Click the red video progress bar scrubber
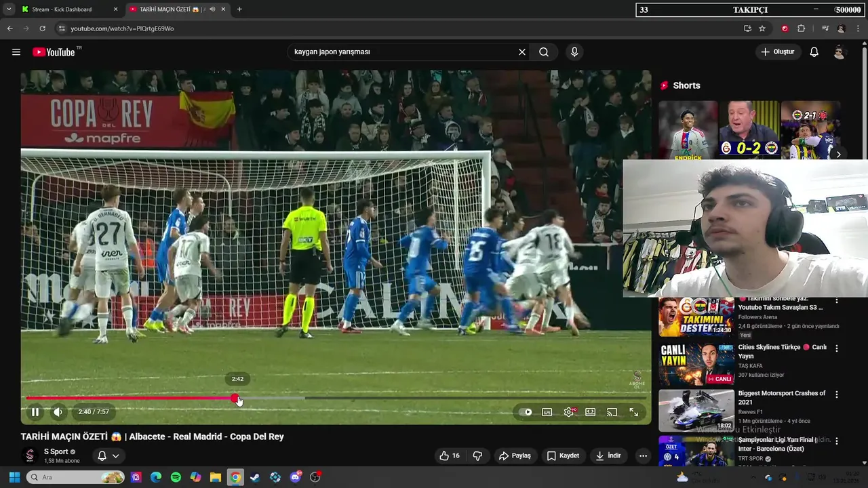The width and height of the screenshot is (868, 488). point(235,399)
